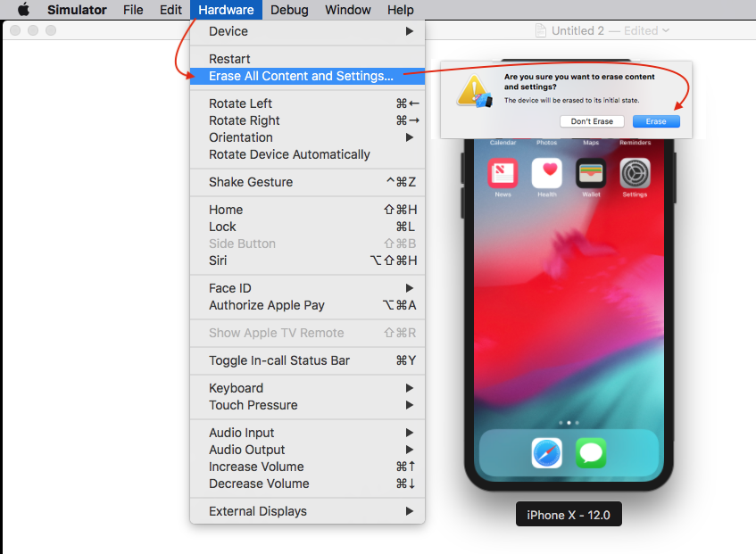The image size is (756, 554).
Task: Click the Calendar app label
Action: point(503,143)
